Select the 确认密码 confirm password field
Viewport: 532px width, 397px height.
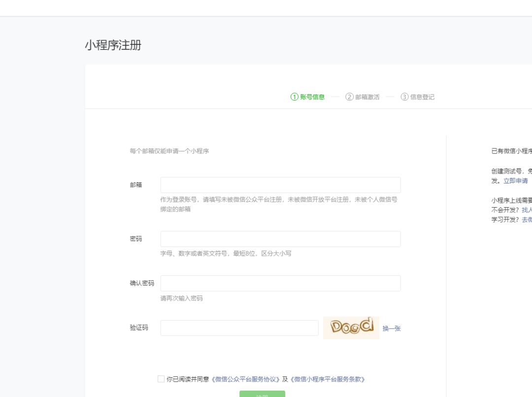pos(280,283)
